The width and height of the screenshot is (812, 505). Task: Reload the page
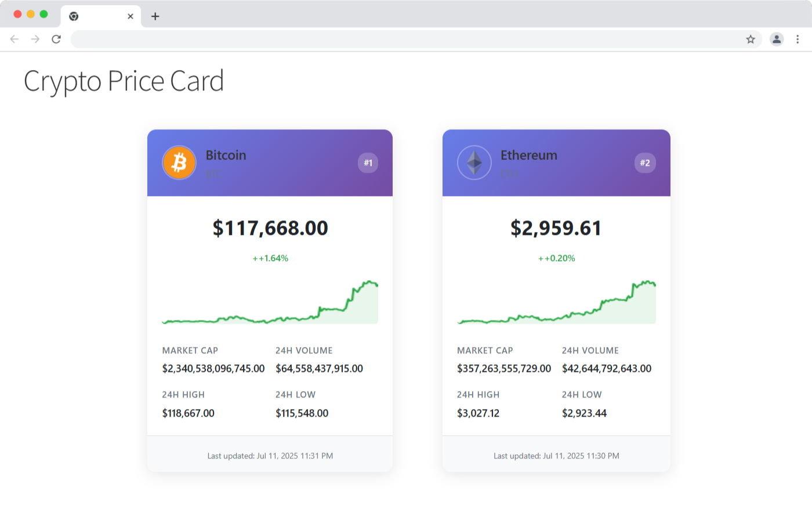click(x=56, y=39)
